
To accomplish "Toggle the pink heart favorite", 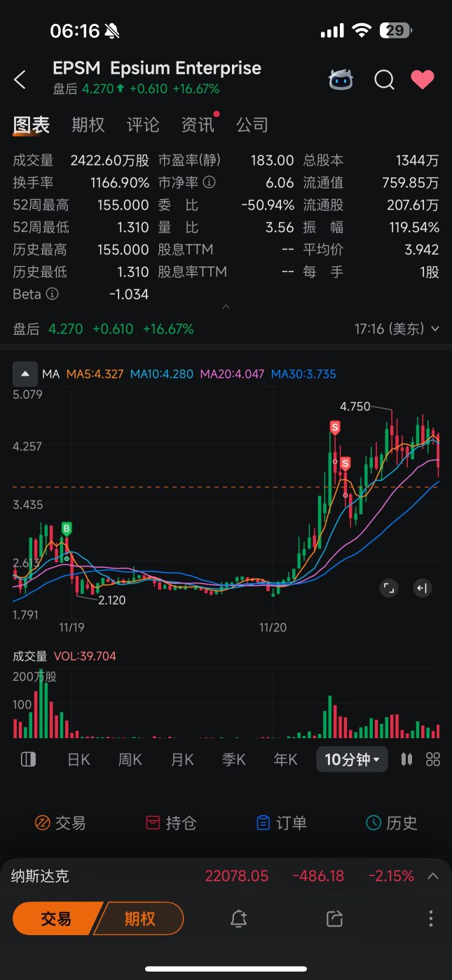I will point(423,80).
